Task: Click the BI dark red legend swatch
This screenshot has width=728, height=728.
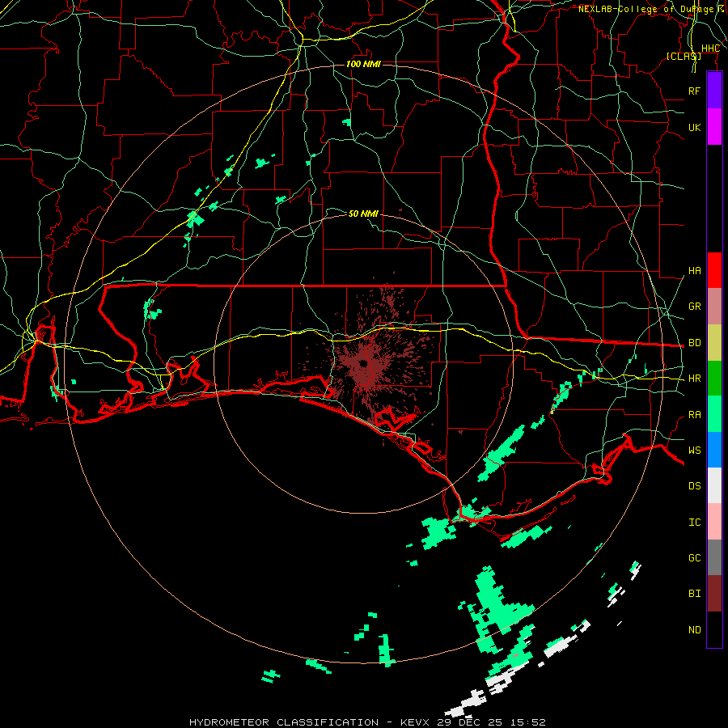Action: (714, 594)
